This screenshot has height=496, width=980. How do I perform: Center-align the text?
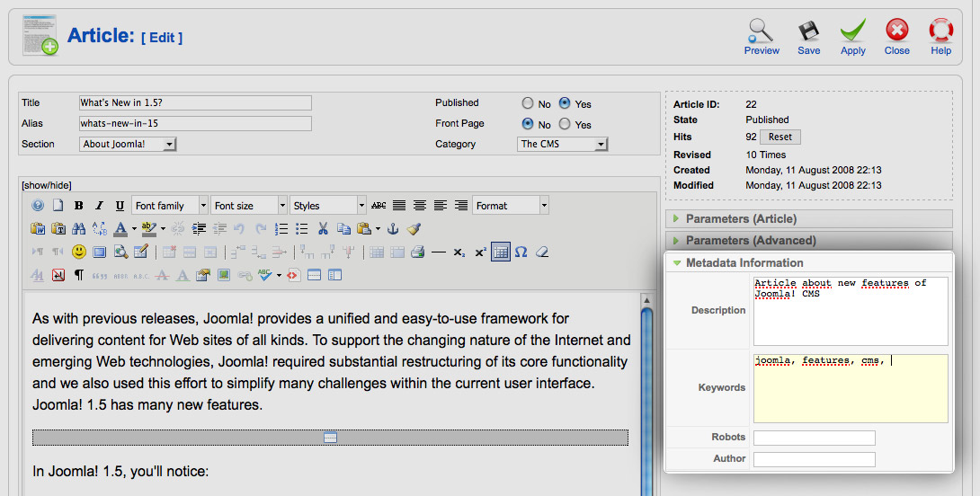click(419, 206)
